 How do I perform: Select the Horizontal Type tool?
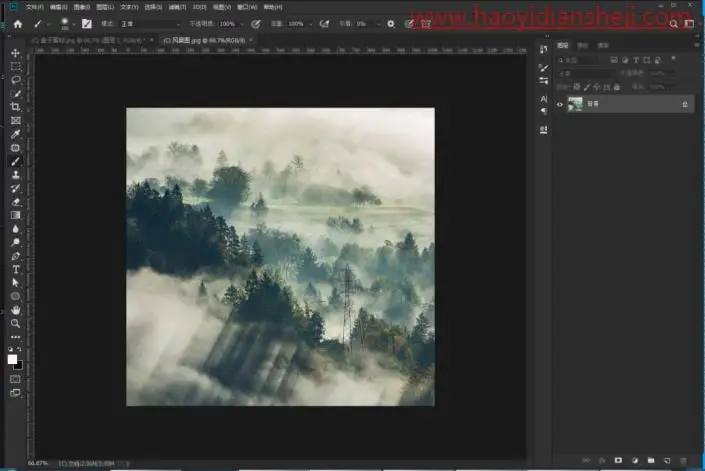click(15, 269)
